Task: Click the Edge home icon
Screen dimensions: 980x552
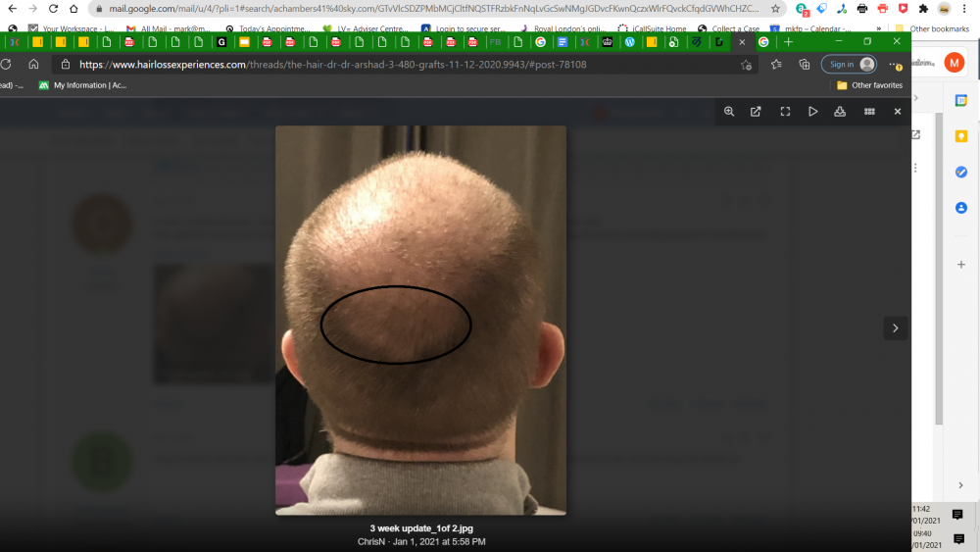Action: (x=33, y=65)
